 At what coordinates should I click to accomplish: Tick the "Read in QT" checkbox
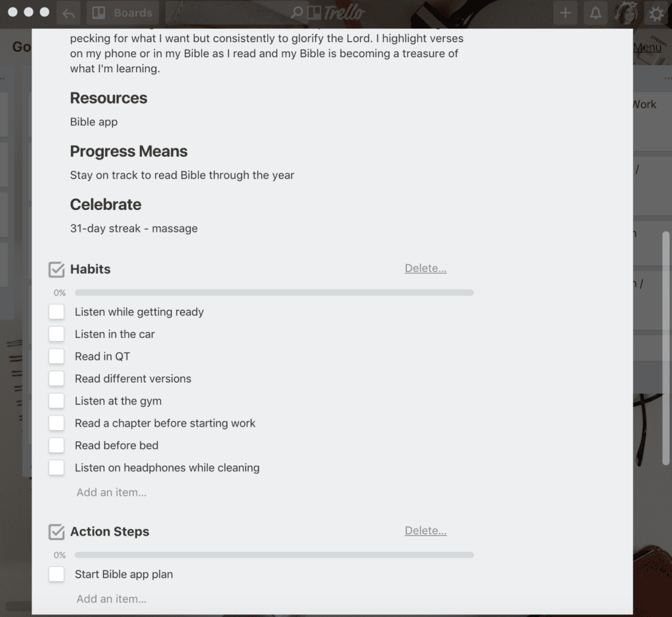click(56, 356)
